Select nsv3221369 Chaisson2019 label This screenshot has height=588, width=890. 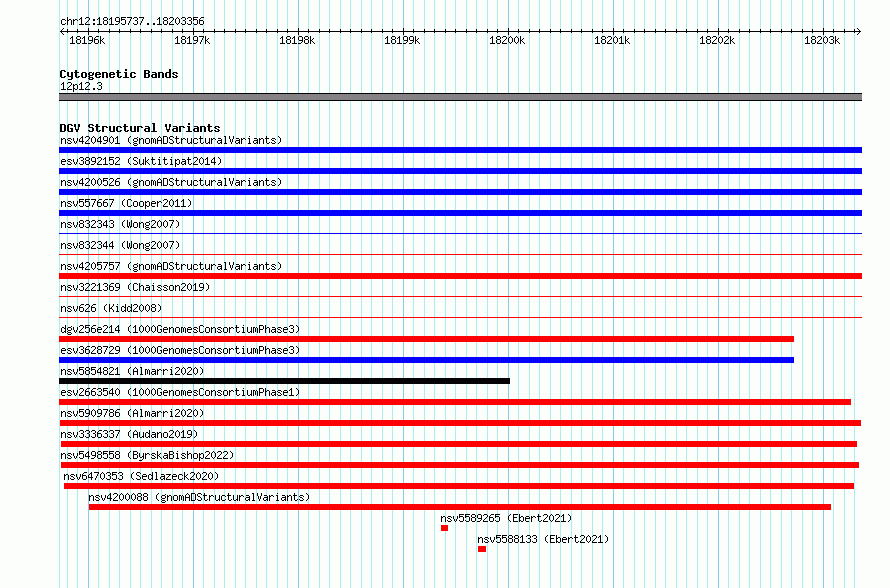[x=135, y=287]
